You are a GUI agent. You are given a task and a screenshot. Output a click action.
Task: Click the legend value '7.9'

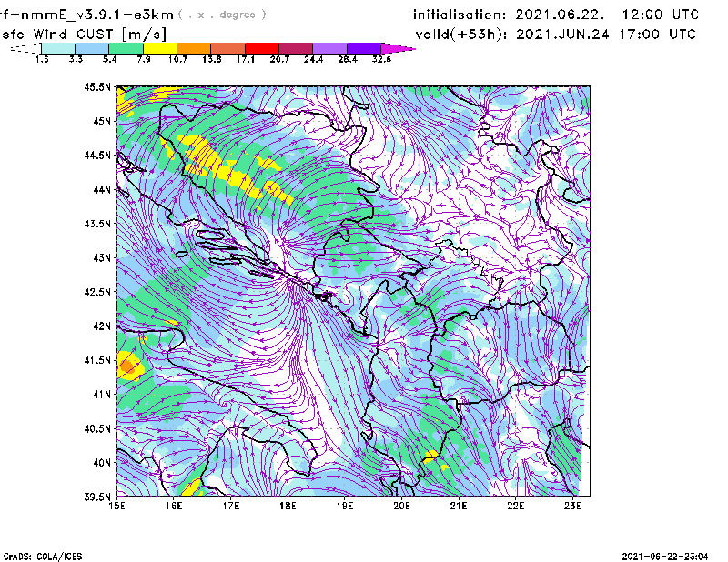coord(144,59)
